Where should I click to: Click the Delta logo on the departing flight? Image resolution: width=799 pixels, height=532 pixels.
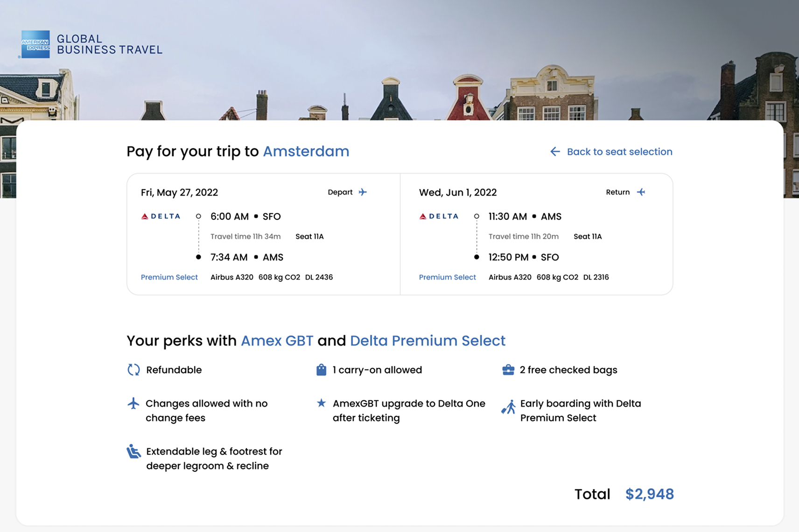(x=161, y=216)
